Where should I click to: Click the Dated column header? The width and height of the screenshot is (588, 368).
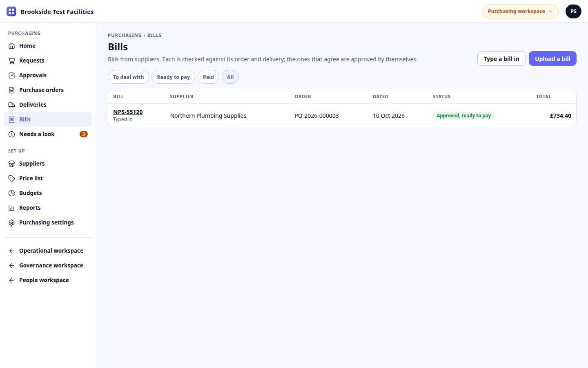[x=381, y=96]
